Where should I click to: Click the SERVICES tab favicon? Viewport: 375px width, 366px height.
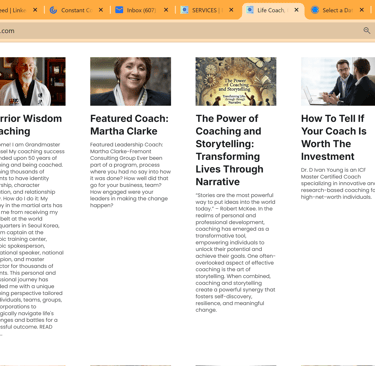tap(184, 10)
